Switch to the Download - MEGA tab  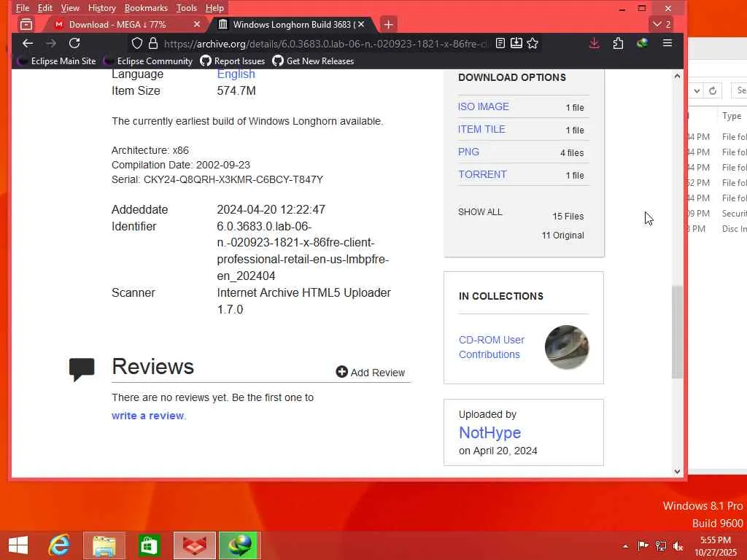(x=117, y=24)
